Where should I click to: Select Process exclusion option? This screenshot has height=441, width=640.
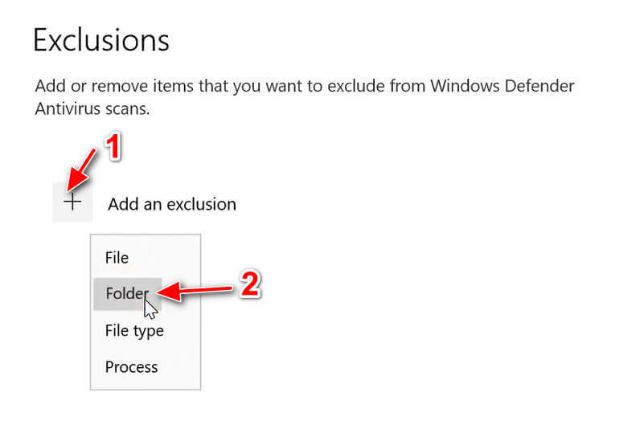[x=131, y=367]
